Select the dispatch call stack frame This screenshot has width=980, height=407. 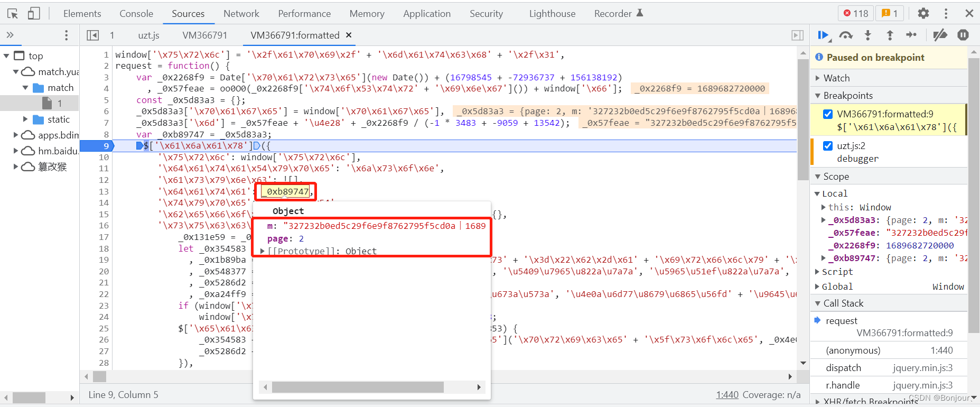(x=889, y=368)
